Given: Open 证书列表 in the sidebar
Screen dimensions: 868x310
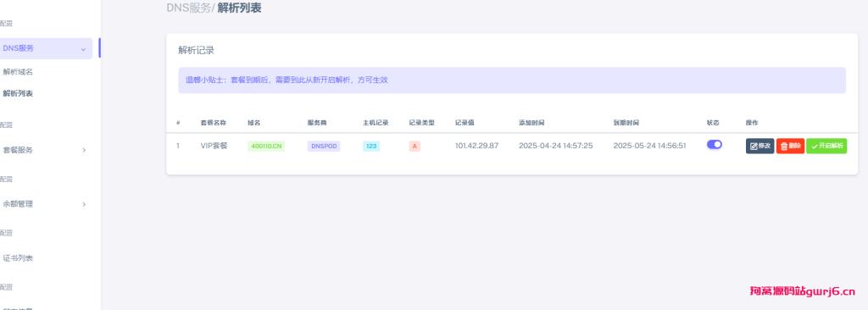Looking at the screenshot, I should click(x=19, y=258).
